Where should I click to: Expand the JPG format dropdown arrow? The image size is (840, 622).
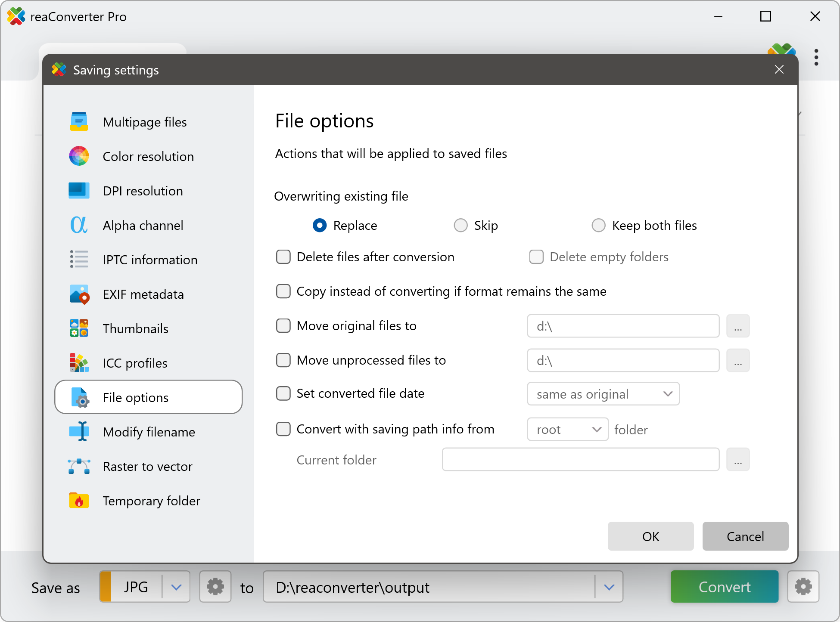pyautogui.click(x=176, y=587)
